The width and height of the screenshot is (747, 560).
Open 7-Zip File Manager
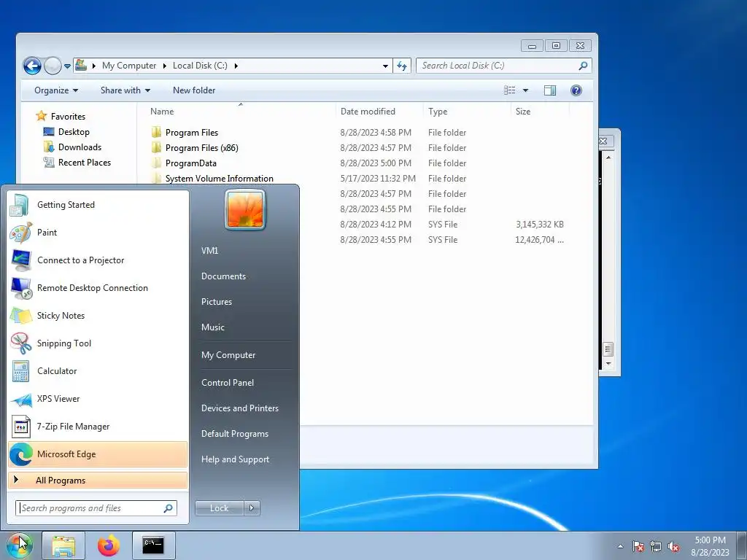(x=98, y=426)
